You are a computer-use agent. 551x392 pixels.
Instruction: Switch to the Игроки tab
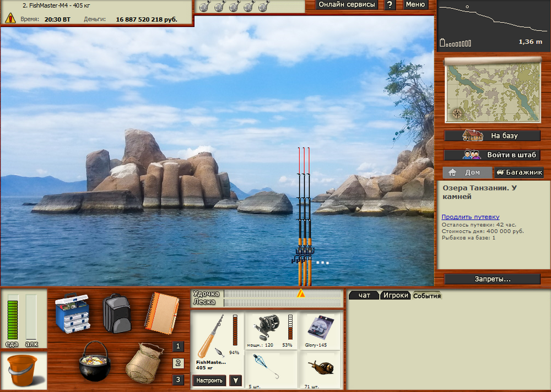pos(396,296)
